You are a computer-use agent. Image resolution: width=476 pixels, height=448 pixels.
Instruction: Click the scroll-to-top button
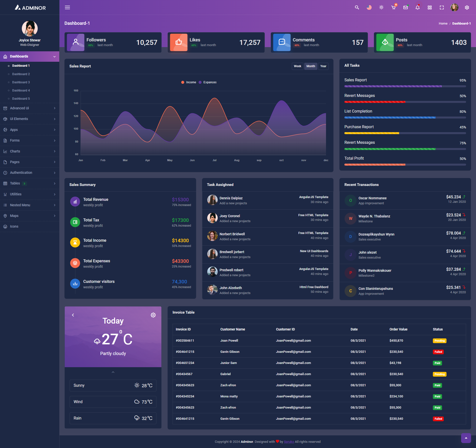click(466, 438)
